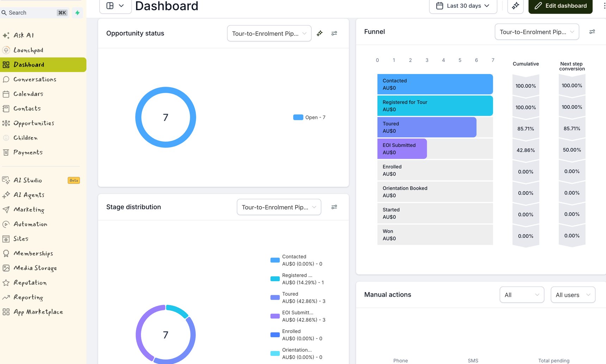
Task: Click the EOI Submitt... legend entry
Action: point(298,316)
